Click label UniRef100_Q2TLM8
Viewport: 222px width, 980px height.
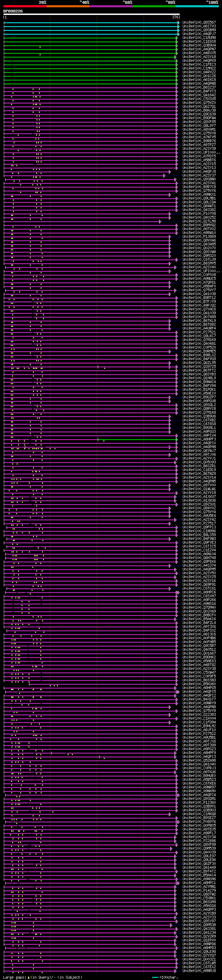click(x=199, y=221)
